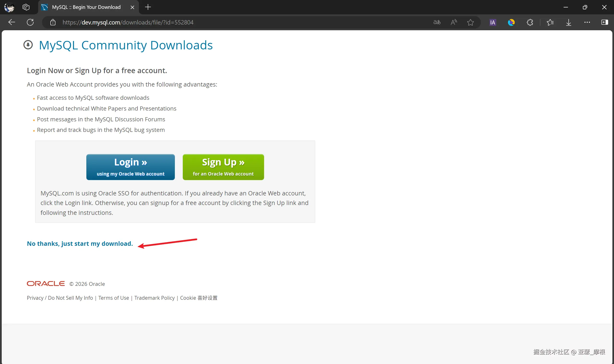Activate the Read Aloud icon
This screenshot has height=364, width=614.
pos(454,22)
